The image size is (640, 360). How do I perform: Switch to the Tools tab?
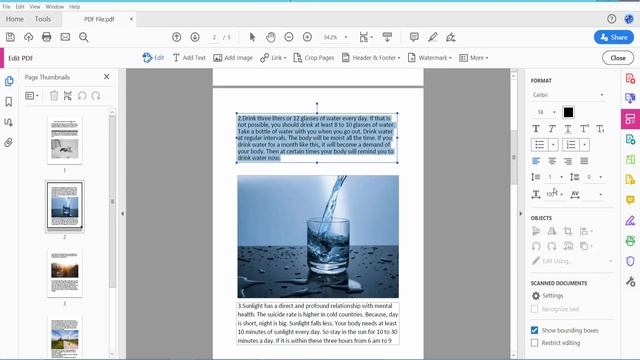tap(43, 19)
